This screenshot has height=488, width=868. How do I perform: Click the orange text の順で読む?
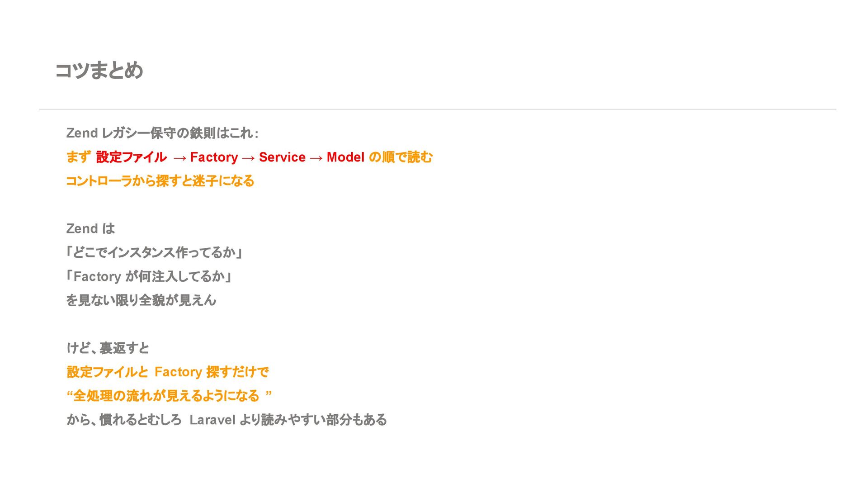coord(401,157)
